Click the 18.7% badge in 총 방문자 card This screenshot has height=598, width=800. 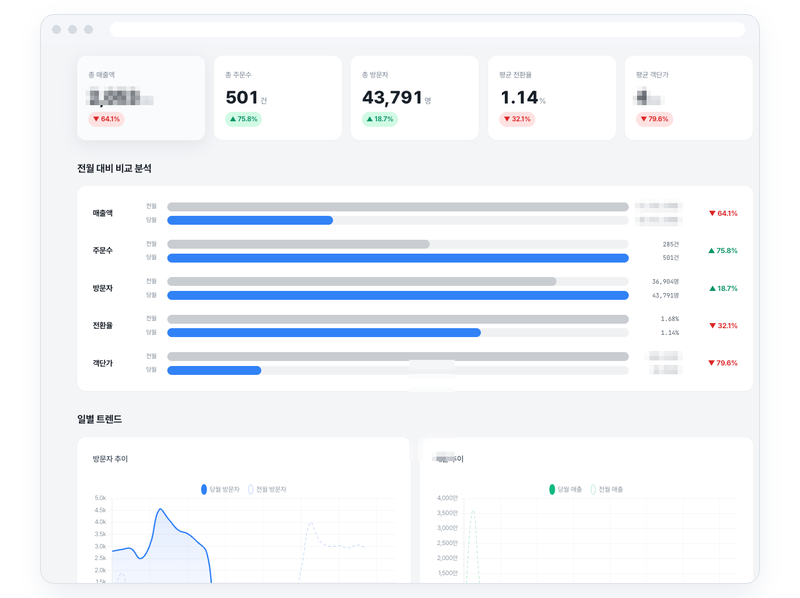click(x=380, y=119)
